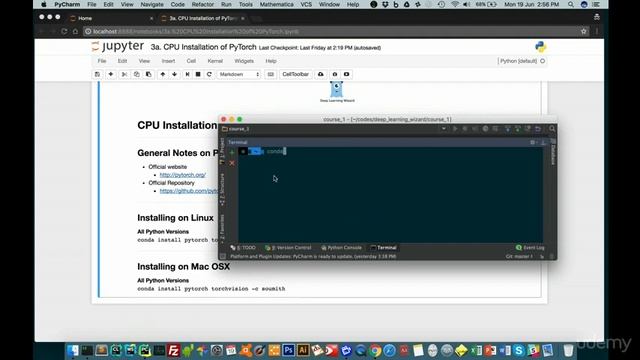The height and width of the screenshot is (360, 640).
Task: Click the CellToolbar button
Action: [296, 74]
